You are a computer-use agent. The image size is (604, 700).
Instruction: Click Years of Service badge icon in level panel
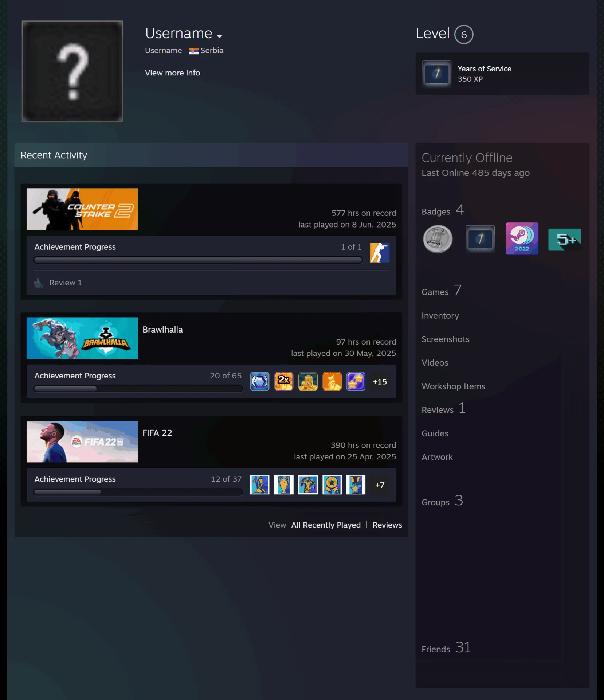pyautogui.click(x=437, y=74)
